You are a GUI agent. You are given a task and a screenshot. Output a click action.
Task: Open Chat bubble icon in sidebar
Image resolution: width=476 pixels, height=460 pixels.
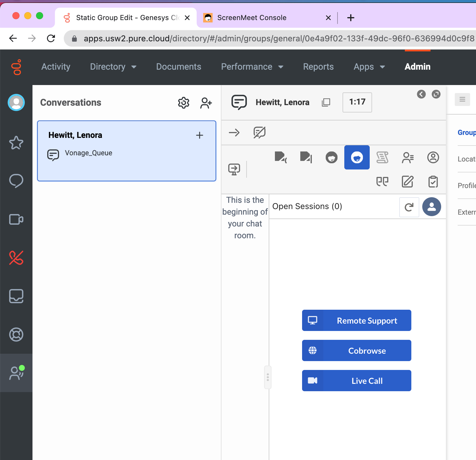(x=16, y=181)
